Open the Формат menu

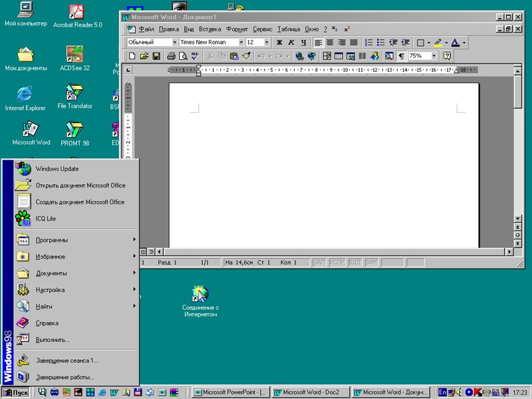click(x=237, y=29)
